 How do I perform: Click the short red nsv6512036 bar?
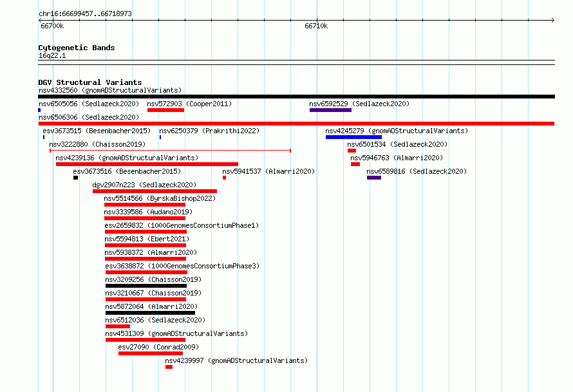[118, 326]
